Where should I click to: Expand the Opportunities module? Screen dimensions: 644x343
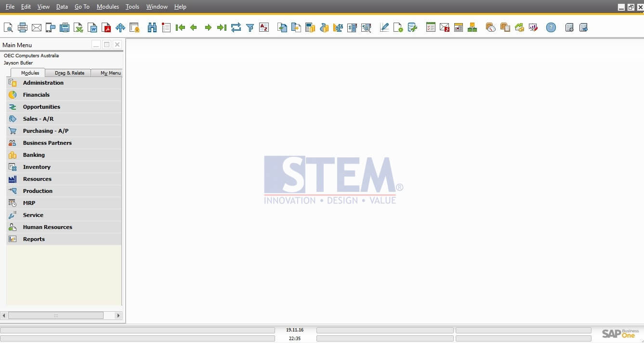click(64, 107)
